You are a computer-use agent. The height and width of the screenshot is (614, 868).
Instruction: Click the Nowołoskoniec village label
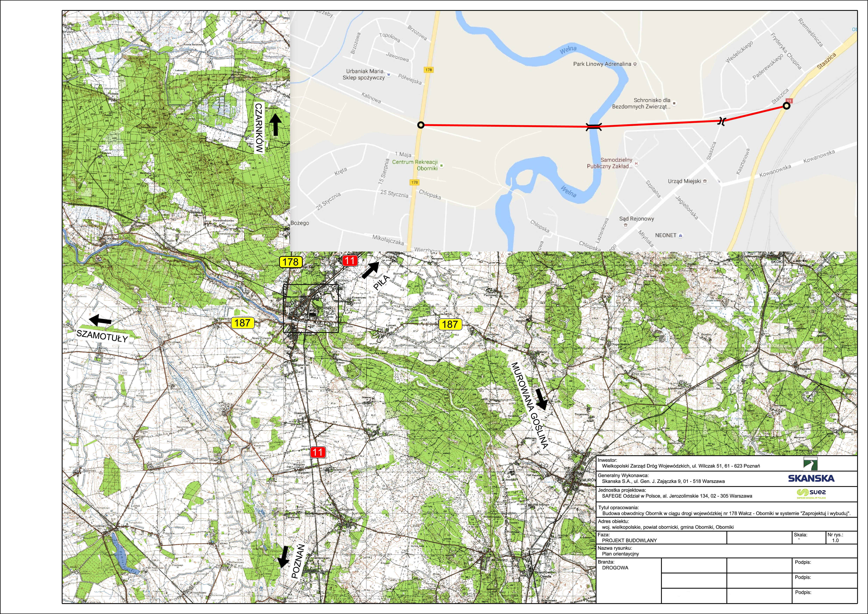click(x=223, y=220)
